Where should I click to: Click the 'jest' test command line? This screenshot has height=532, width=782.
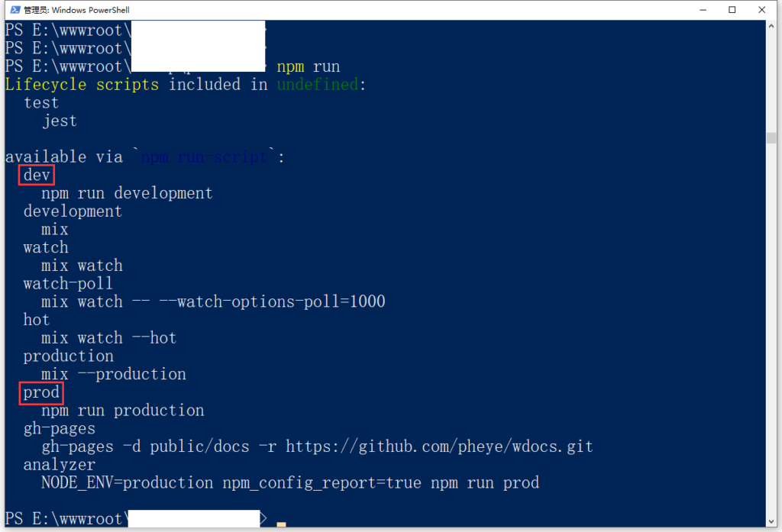coord(60,121)
